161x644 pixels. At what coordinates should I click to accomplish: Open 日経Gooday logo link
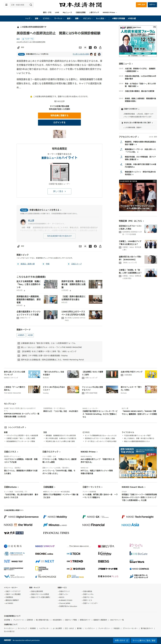pyautogui.click(x=105, y=554)
